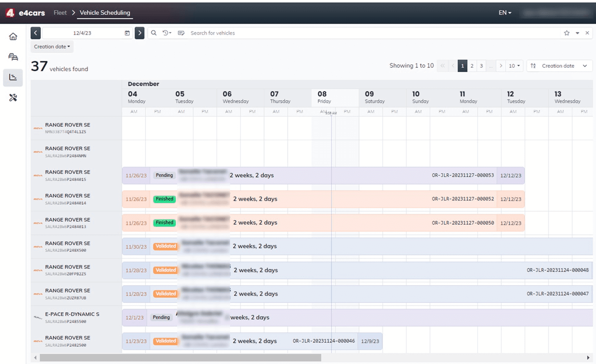
Task: Open the EN language dropdown
Action: 505,13
